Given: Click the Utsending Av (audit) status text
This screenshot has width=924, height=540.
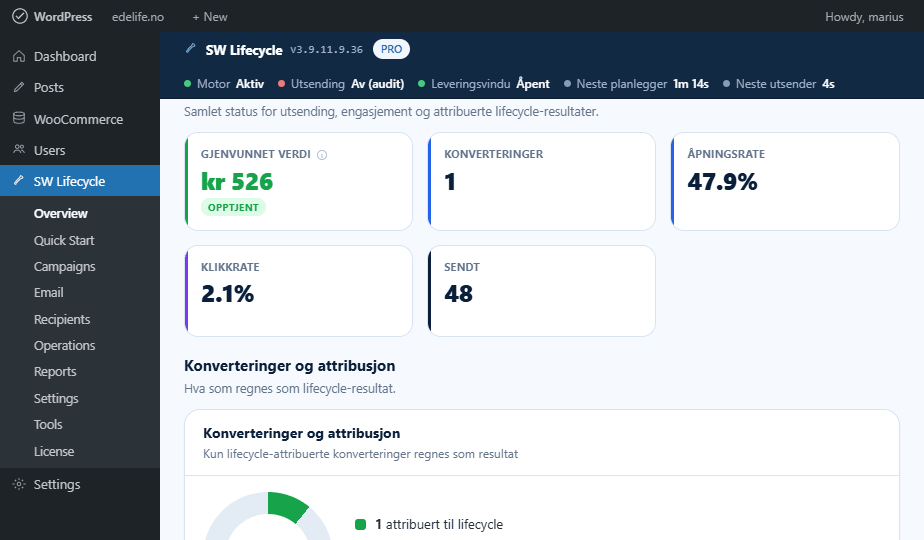Looking at the screenshot, I should 348,84.
